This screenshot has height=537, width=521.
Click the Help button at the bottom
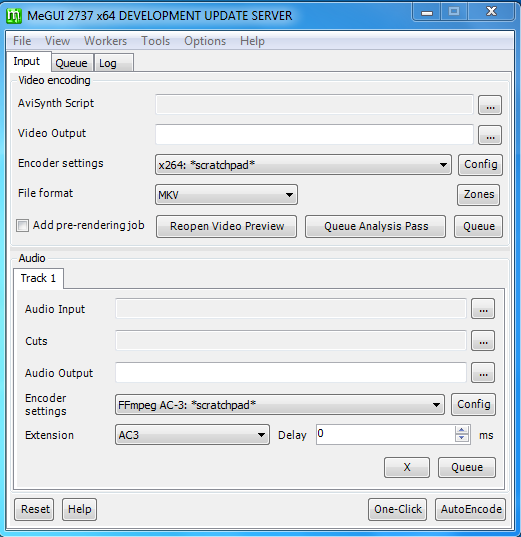click(79, 509)
